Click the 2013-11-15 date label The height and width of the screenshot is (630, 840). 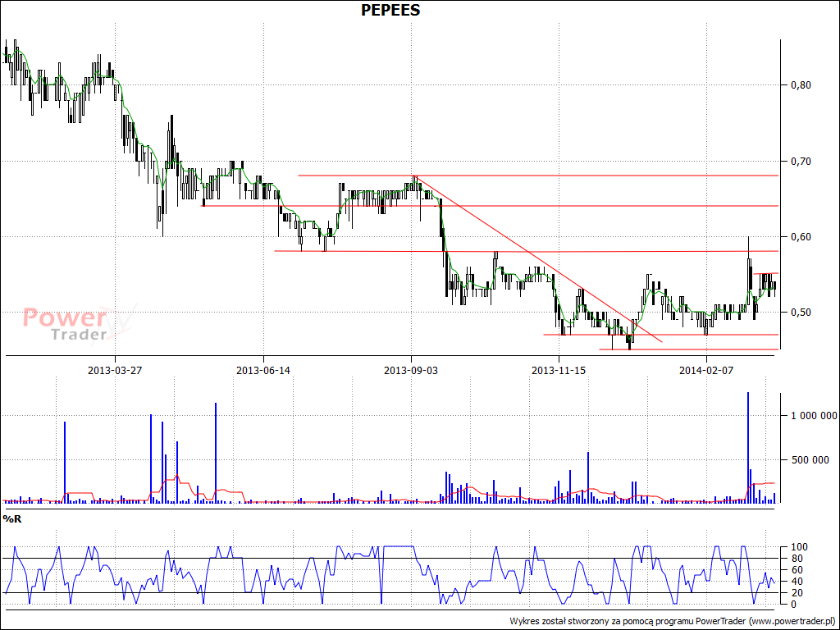[x=559, y=370]
